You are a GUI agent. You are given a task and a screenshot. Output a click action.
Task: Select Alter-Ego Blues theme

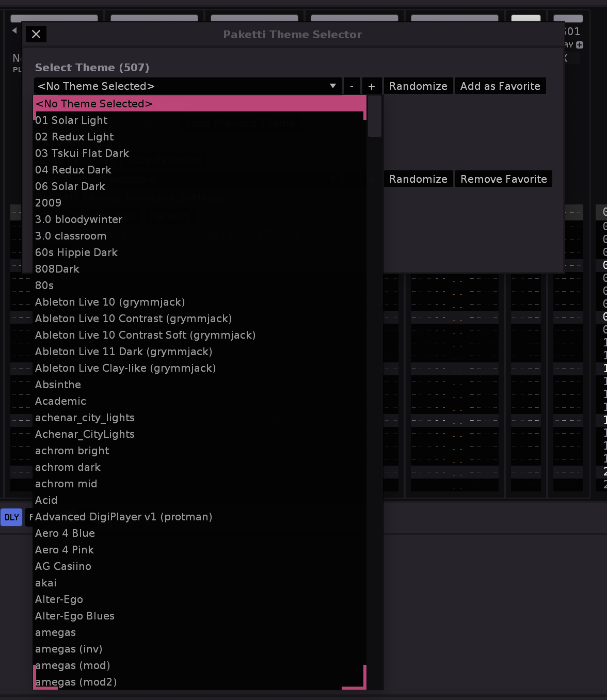pyautogui.click(x=75, y=616)
